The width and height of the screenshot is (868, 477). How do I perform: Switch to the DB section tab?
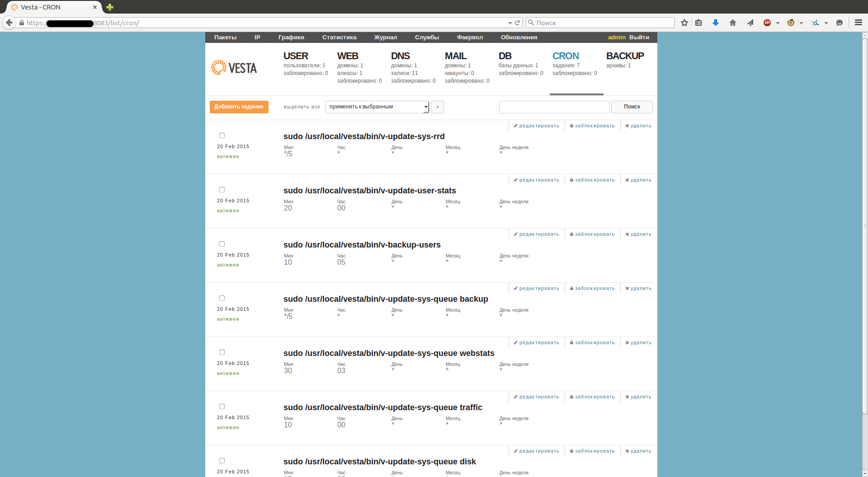point(505,56)
